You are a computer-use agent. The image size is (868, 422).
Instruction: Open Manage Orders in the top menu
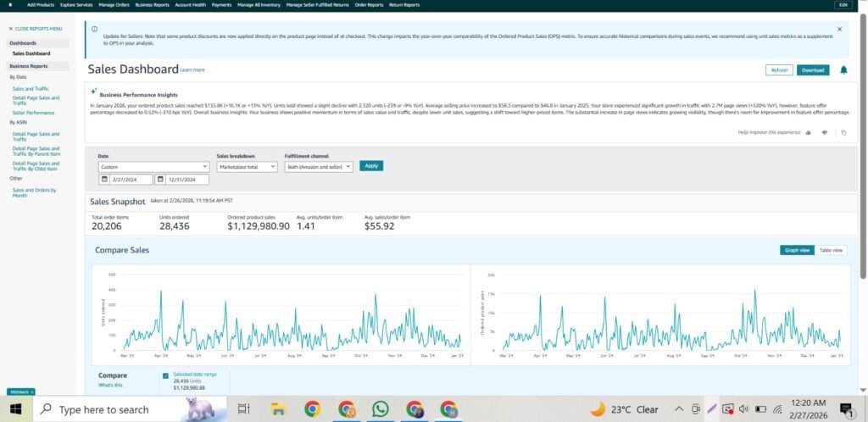click(x=114, y=5)
